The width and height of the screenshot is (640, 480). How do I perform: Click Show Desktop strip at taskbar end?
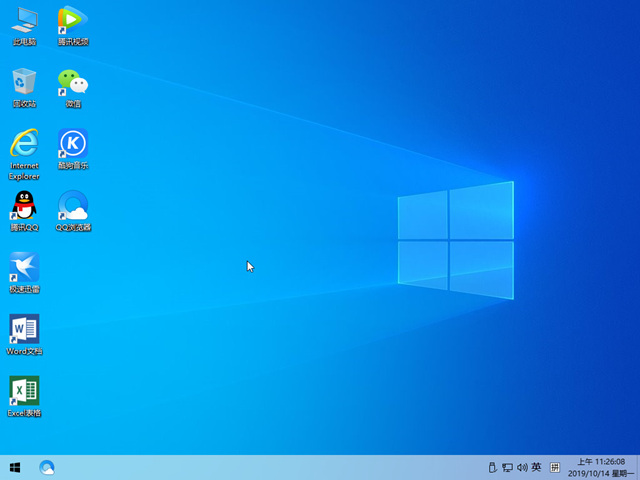tap(637, 467)
